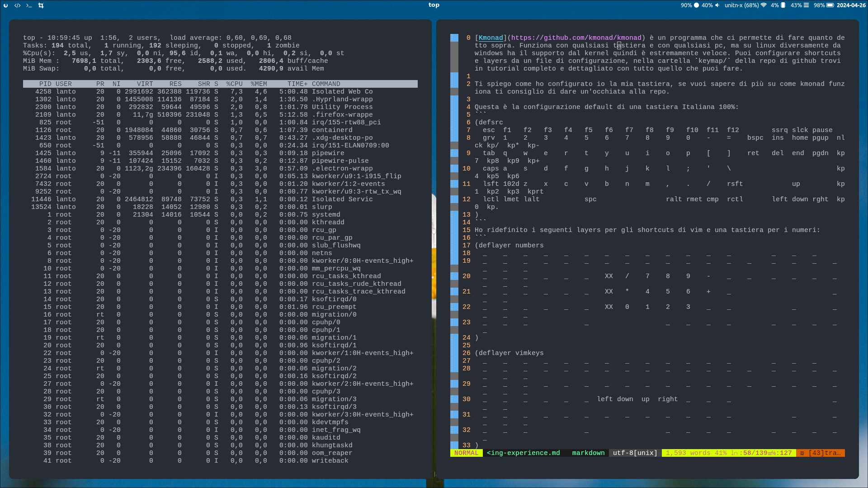This screenshot has height=488, width=868.
Task: Click the CPU chip usage icon
Action: pyautogui.click(x=783, y=5)
